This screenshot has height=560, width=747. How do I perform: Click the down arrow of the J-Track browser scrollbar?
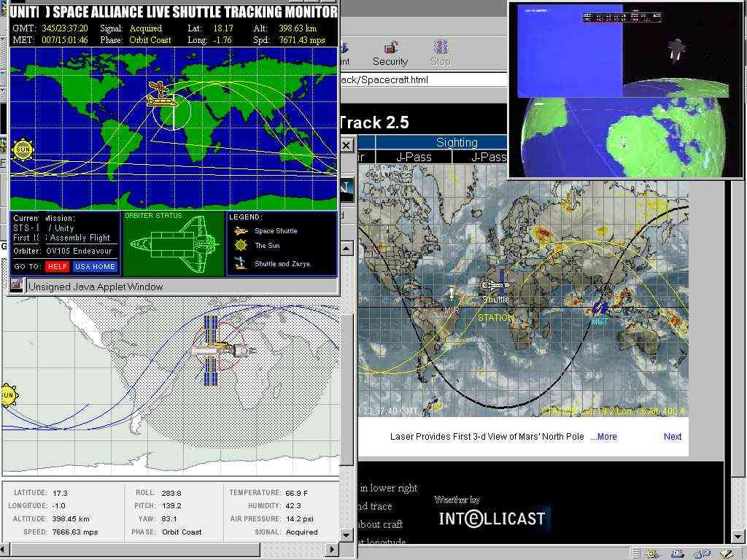(739, 536)
